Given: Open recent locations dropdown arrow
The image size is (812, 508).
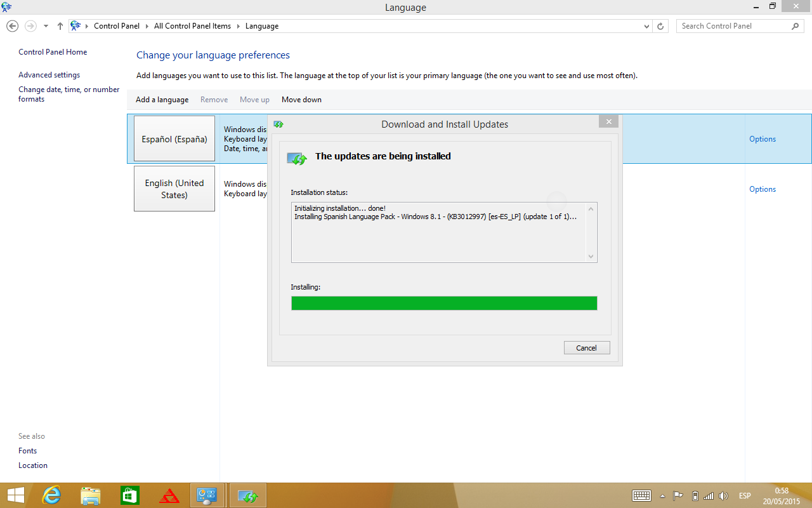Looking at the screenshot, I should click(46, 26).
